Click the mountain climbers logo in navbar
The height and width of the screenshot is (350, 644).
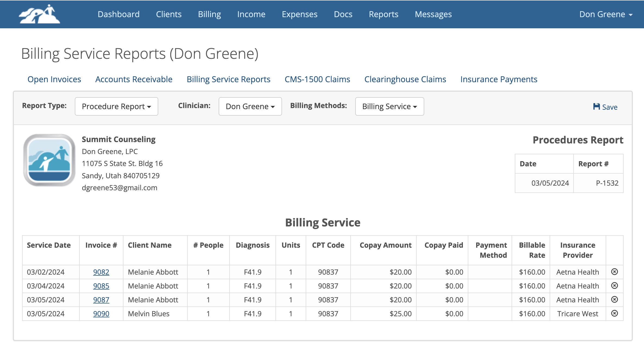[39, 14]
